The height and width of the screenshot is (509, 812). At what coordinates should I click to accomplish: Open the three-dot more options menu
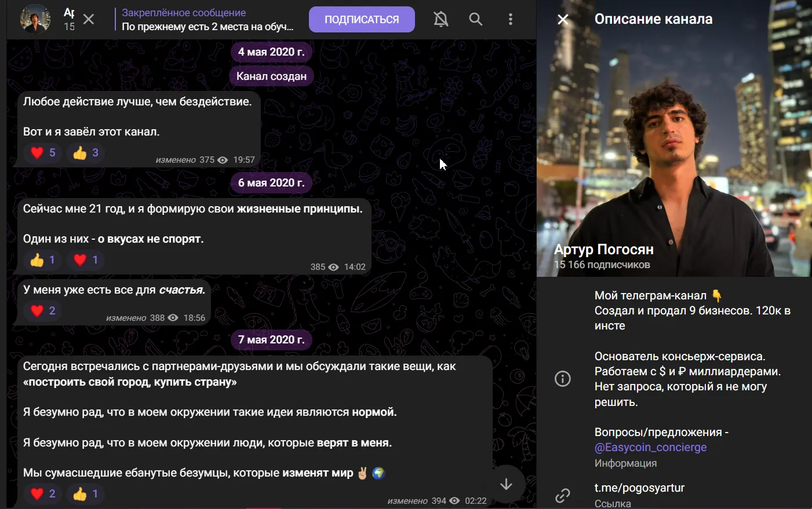[x=510, y=19]
